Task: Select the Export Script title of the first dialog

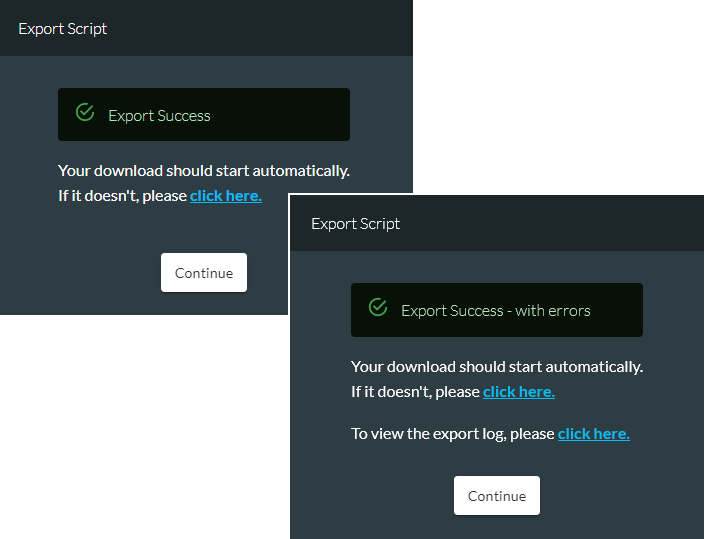Action: coord(62,29)
